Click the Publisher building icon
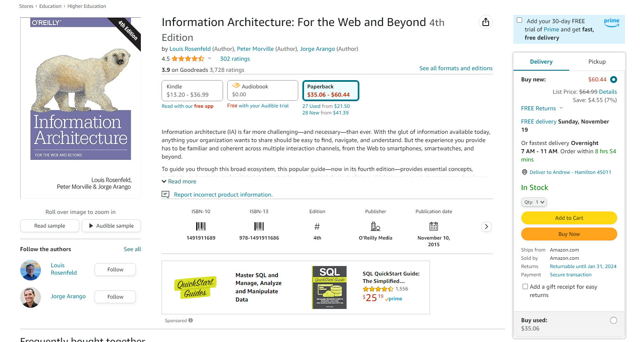 tap(375, 226)
